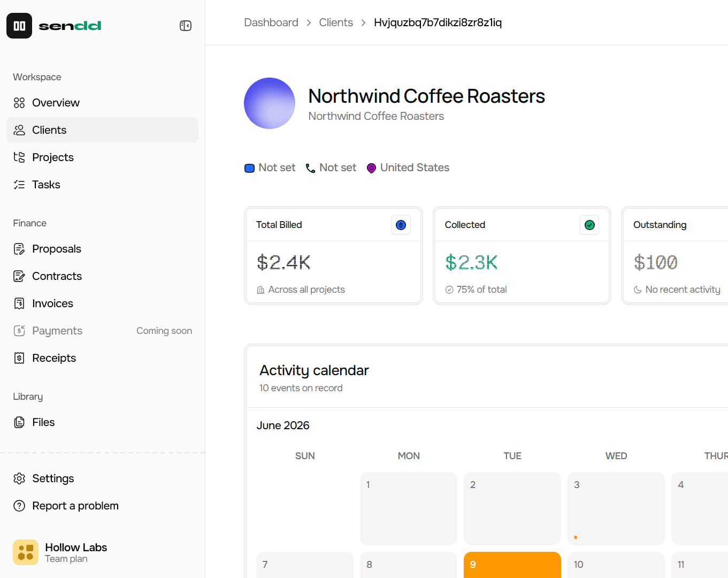Click the Contracts pen icon
Viewport: 728px width, 578px height.
tap(19, 276)
